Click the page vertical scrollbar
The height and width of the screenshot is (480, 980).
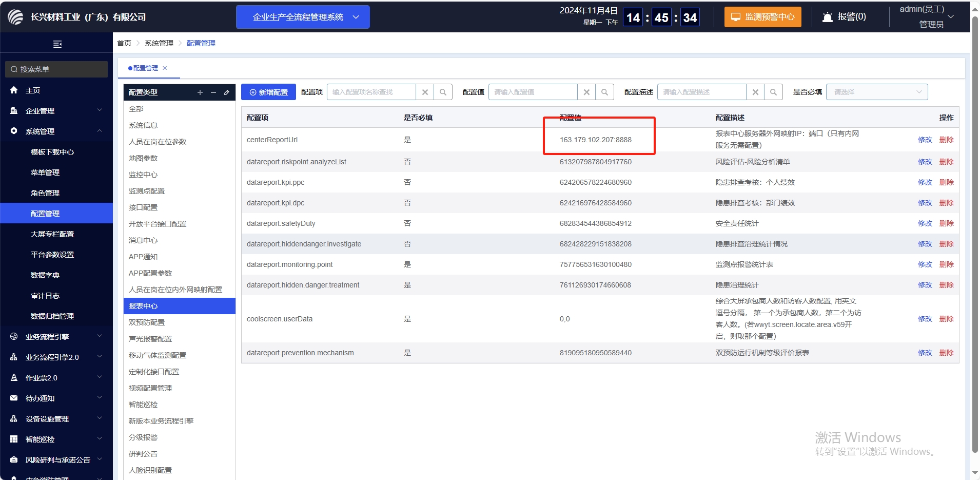coord(975,234)
